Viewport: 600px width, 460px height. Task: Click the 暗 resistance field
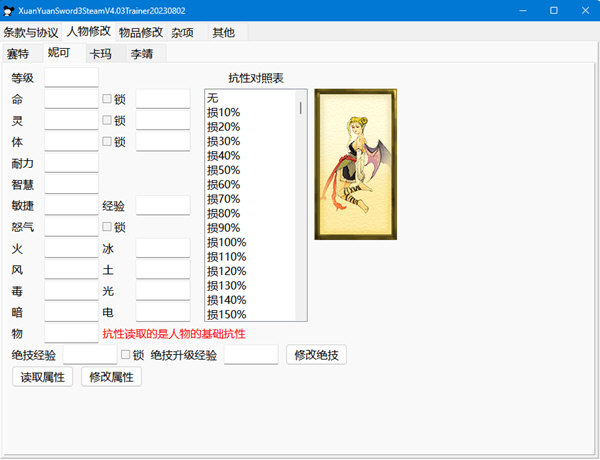pos(72,312)
